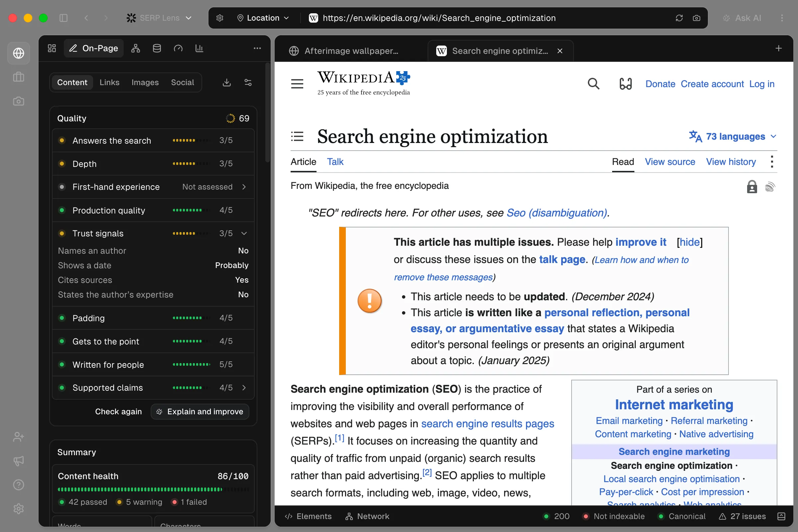798x532 pixels.
Task: Open the Wikipedia article tools three-dot menu
Action: point(772,162)
